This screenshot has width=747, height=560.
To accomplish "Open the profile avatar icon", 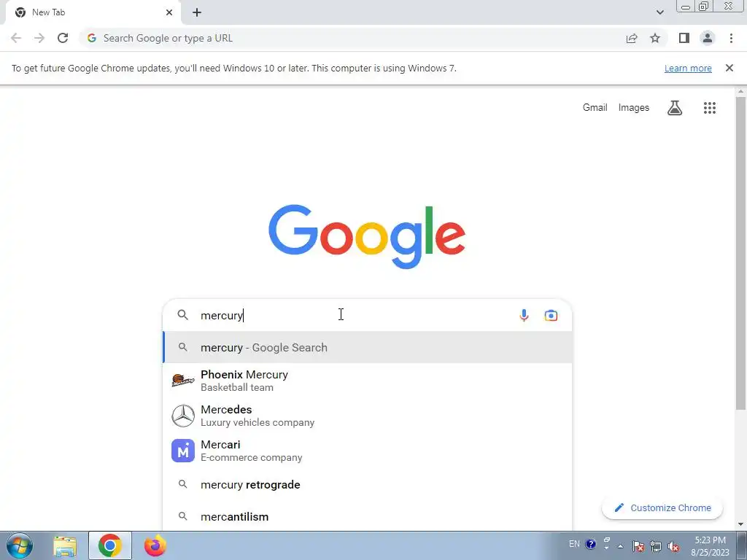I will [708, 38].
